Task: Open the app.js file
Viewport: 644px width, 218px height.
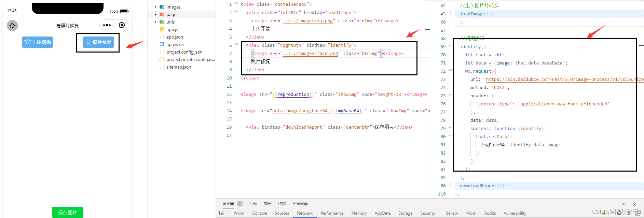Action: (172, 30)
